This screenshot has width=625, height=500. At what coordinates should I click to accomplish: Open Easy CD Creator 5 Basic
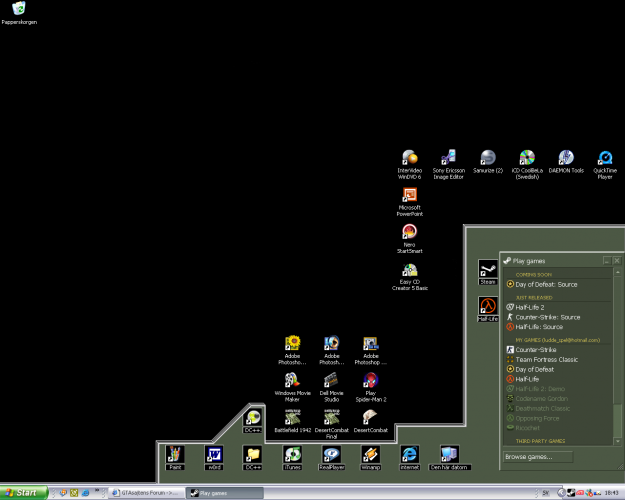pyautogui.click(x=409, y=270)
